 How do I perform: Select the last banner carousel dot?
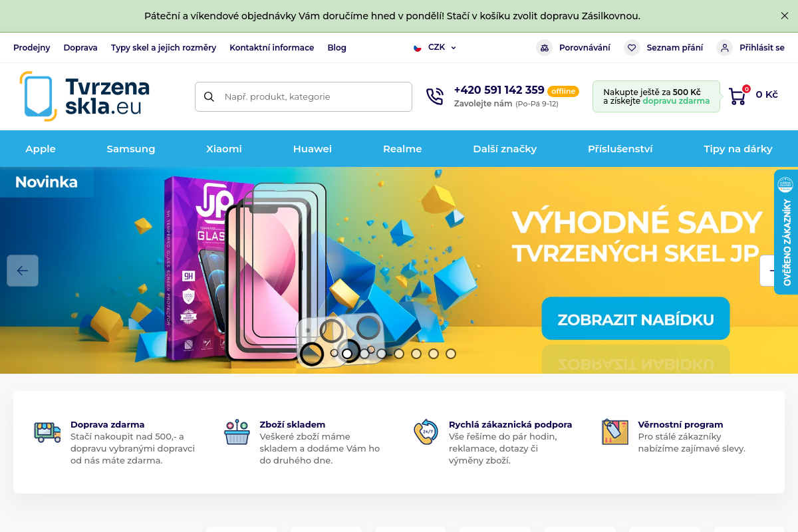pyautogui.click(x=451, y=354)
